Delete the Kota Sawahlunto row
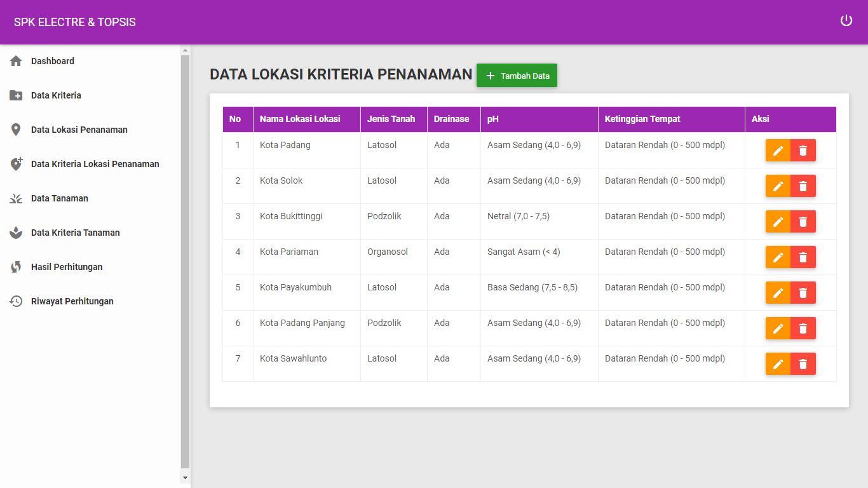The width and height of the screenshot is (868, 488). [803, 364]
